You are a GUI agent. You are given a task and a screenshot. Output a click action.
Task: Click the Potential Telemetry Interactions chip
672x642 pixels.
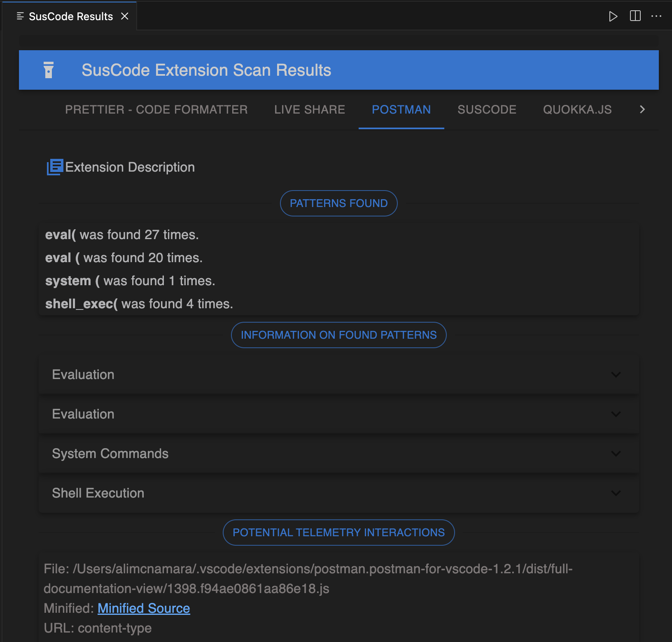[339, 533]
